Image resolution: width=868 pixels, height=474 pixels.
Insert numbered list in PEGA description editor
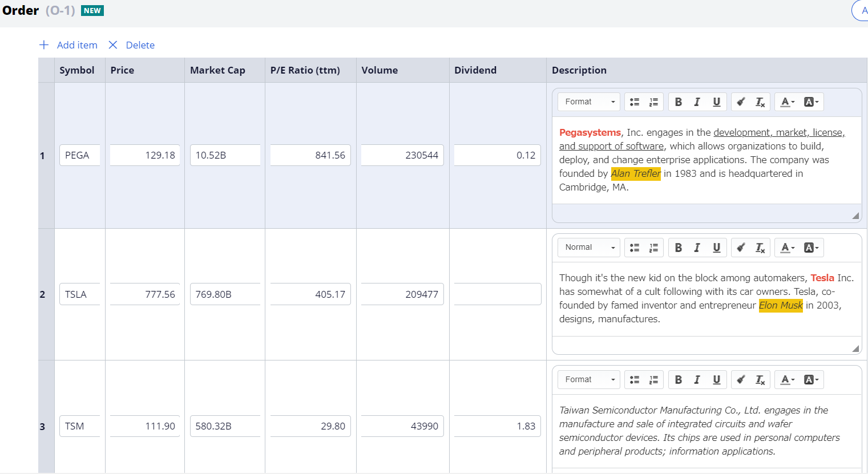[653, 102]
